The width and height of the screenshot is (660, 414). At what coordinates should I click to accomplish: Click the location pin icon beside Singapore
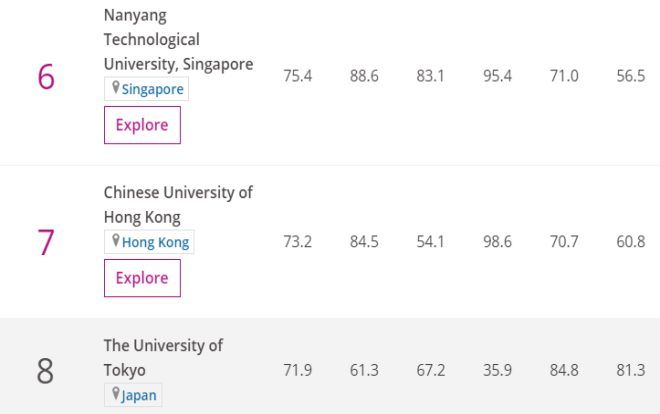[116, 88]
